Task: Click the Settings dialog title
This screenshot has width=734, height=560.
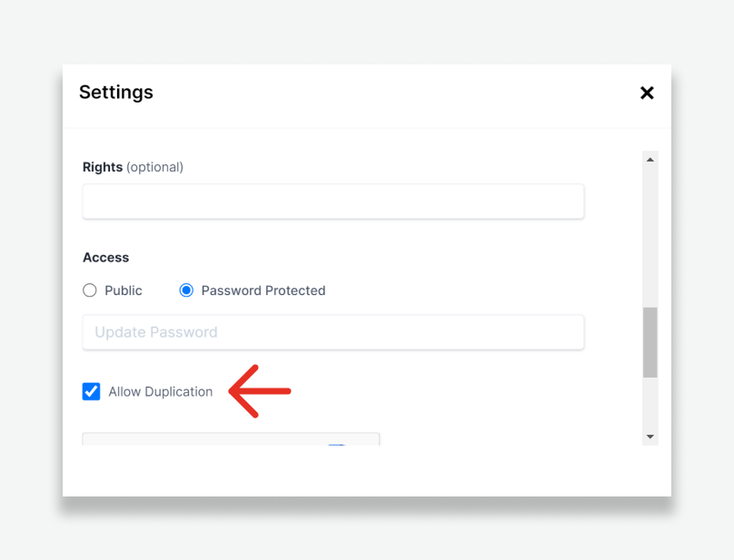Action: (x=116, y=92)
